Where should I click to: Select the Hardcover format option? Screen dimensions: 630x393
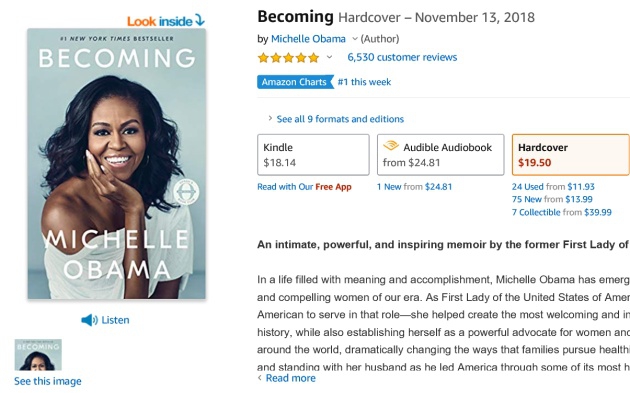coord(571,155)
